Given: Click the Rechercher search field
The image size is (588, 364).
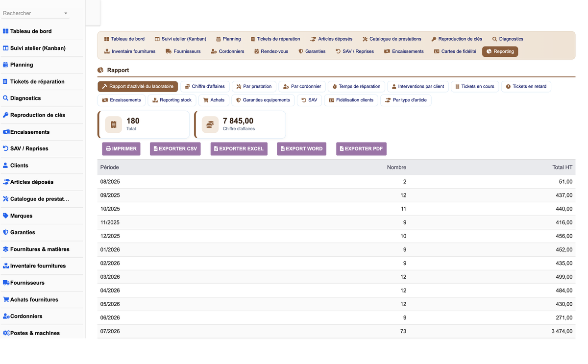Looking at the screenshot, I should (35, 13).
